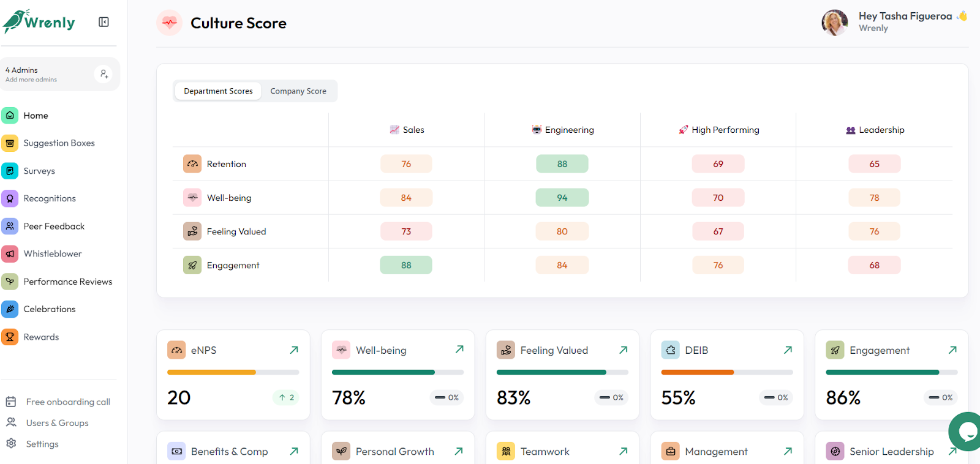Open the Whistleblower megaphone icon
This screenshot has height=464, width=980.
[10, 253]
